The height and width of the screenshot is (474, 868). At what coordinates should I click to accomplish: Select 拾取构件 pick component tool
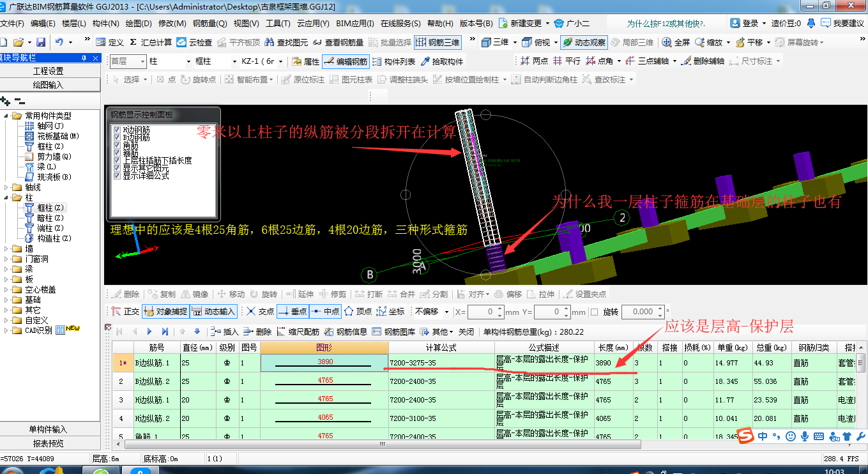(x=441, y=61)
